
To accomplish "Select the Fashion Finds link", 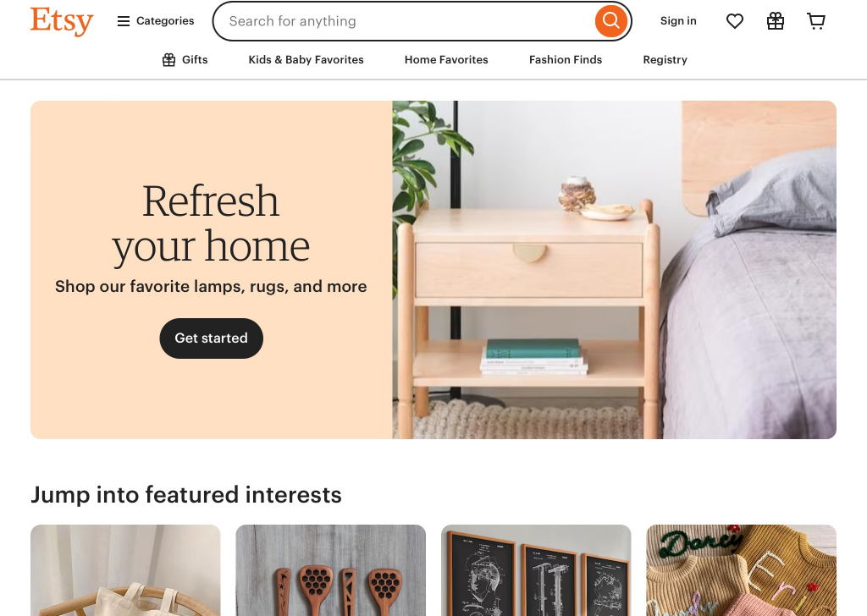I will tap(566, 60).
